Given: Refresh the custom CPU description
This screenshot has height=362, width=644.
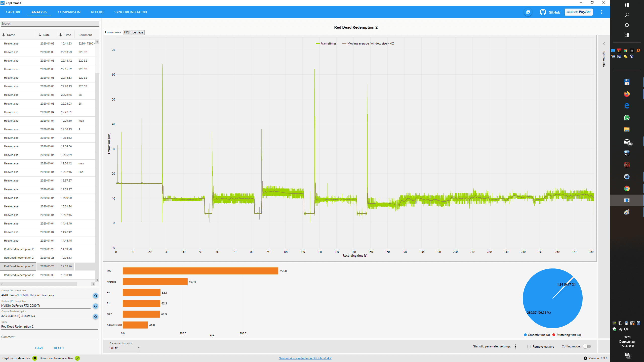Looking at the screenshot, I should (96, 296).
